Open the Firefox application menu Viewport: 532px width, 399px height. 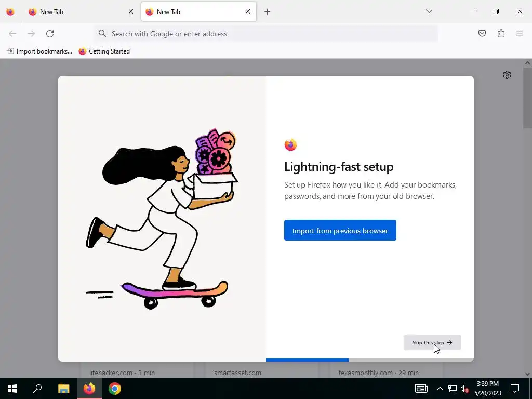520,33
